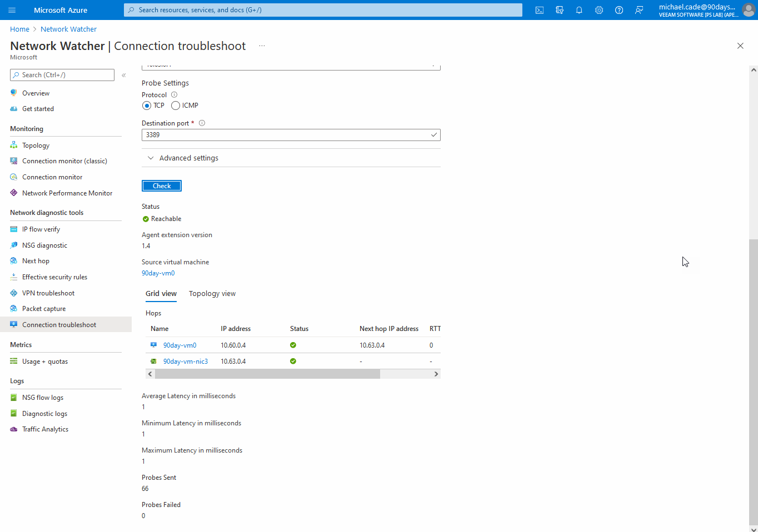
Task: Expand the Advanced settings section
Action: (188, 158)
